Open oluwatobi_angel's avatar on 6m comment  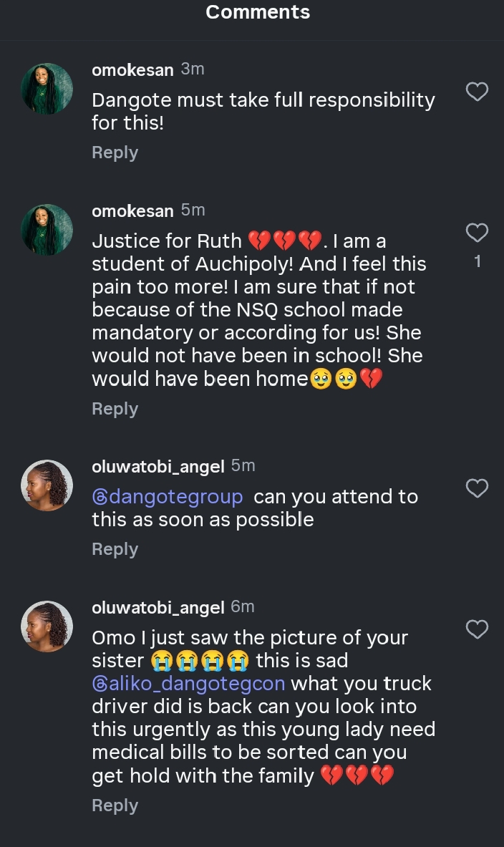[x=47, y=626]
